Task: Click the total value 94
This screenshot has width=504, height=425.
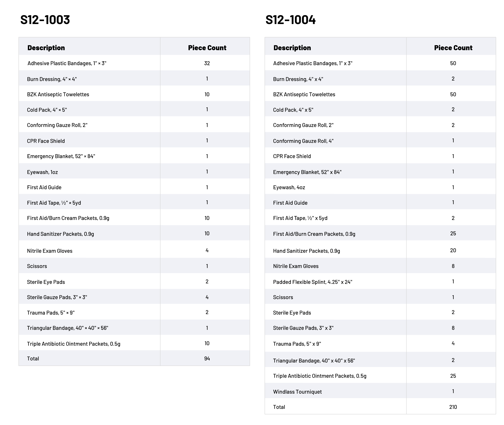Action: [x=207, y=358]
